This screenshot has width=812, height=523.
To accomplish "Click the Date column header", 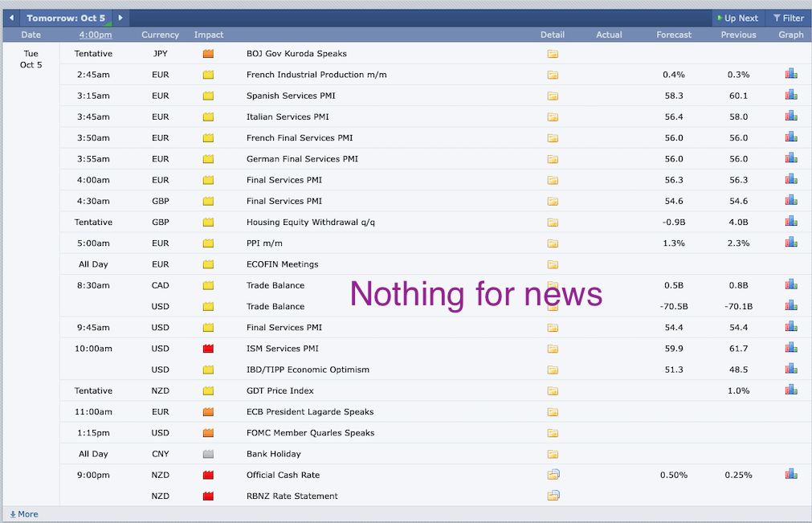I will click(x=31, y=35).
